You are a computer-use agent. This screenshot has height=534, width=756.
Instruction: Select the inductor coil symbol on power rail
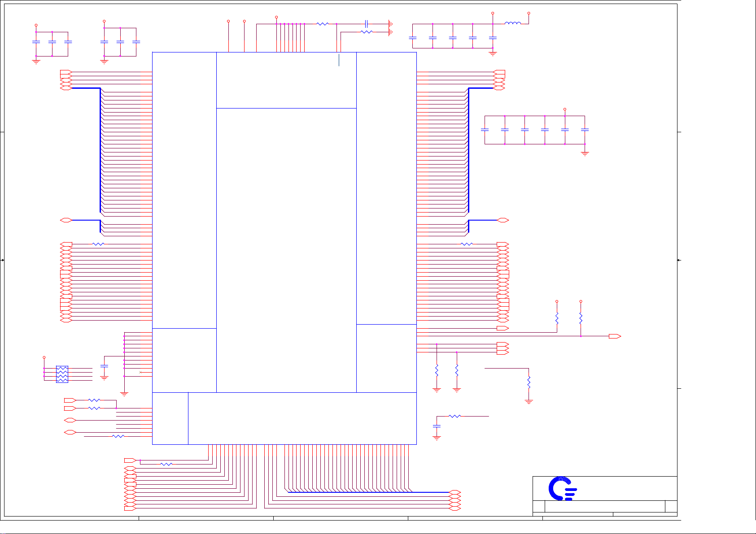513,23
